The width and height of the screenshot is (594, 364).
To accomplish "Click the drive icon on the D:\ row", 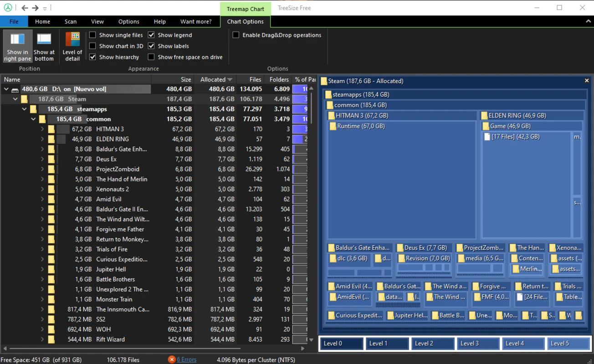I will [x=15, y=89].
